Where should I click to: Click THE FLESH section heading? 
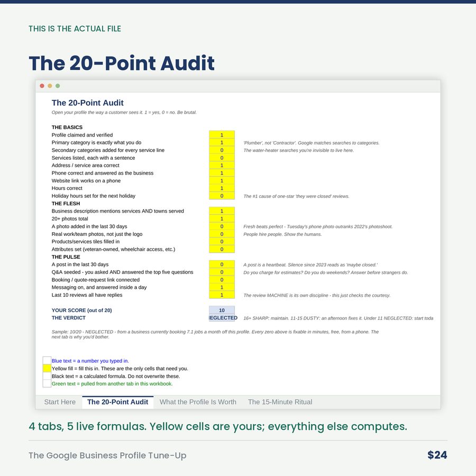[x=66, y=204]
